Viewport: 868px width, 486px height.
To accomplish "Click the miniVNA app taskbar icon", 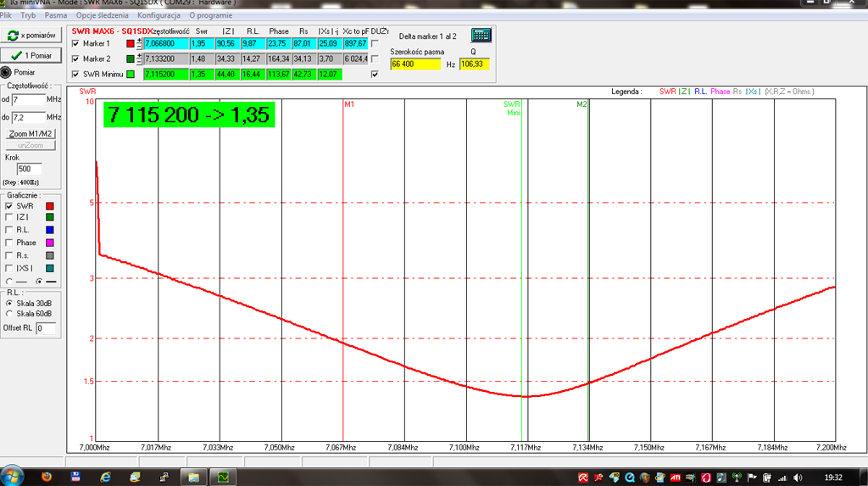I will pyautogui.click(x=223, y=478).
